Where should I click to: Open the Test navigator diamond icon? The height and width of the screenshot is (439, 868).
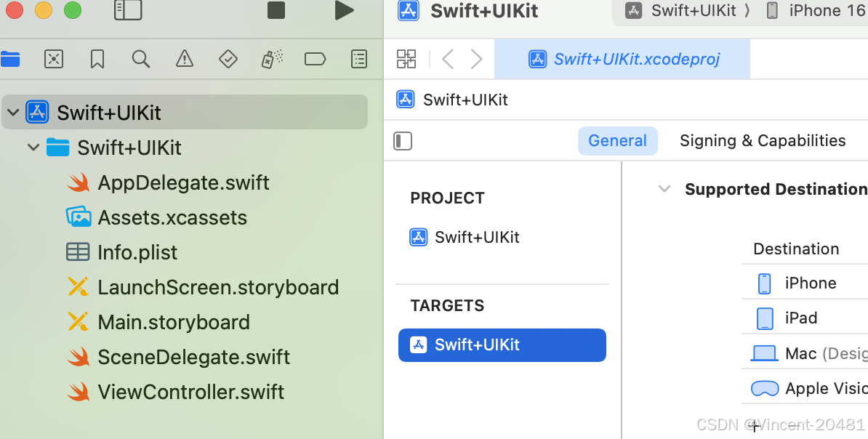pyautogui.click(x=228, y=59)
